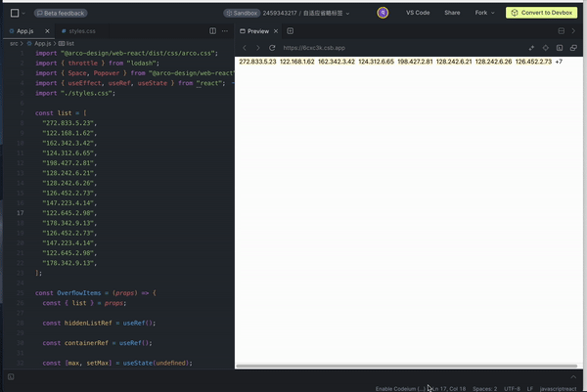The height and width of the screenshot is (392, 587).
Task: Click the OverflowItems function name in code
Action: point(79,293)
